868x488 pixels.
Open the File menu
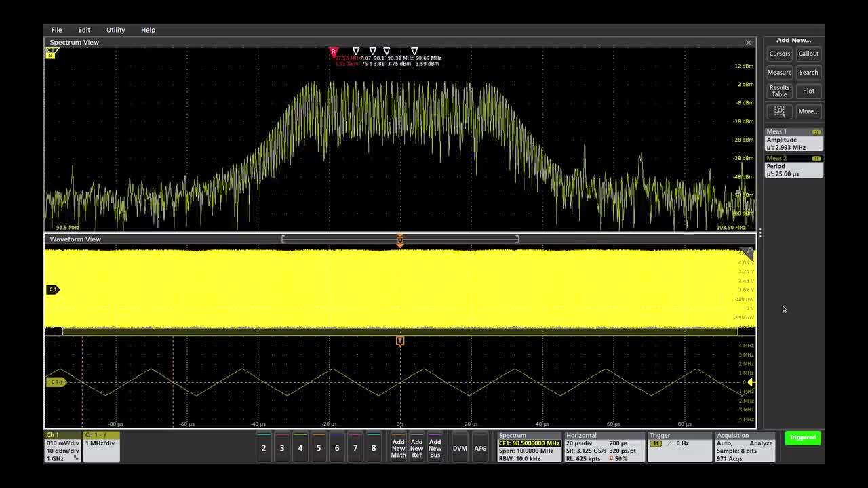[x=56, y=30]
